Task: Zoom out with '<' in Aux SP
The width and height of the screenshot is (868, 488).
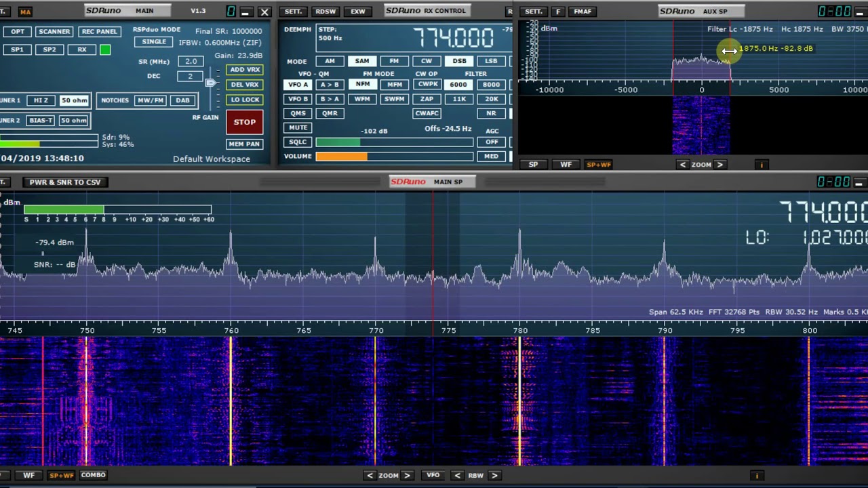Action: [x=683, y=165]
